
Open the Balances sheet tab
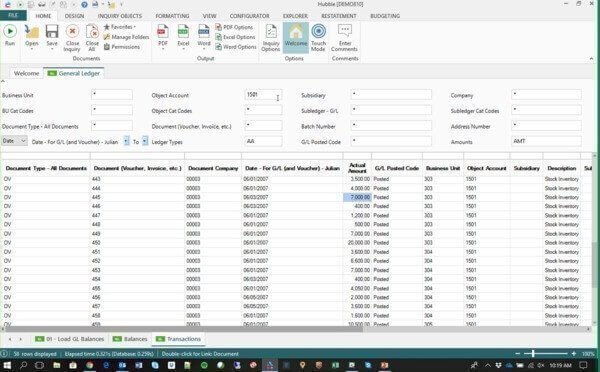130,339
